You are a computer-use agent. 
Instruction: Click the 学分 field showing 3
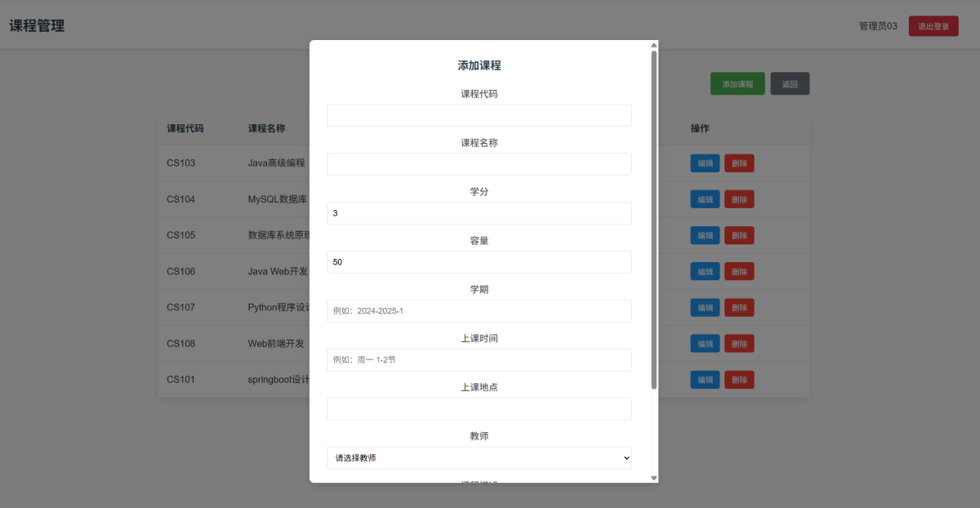tap(479, 213)
